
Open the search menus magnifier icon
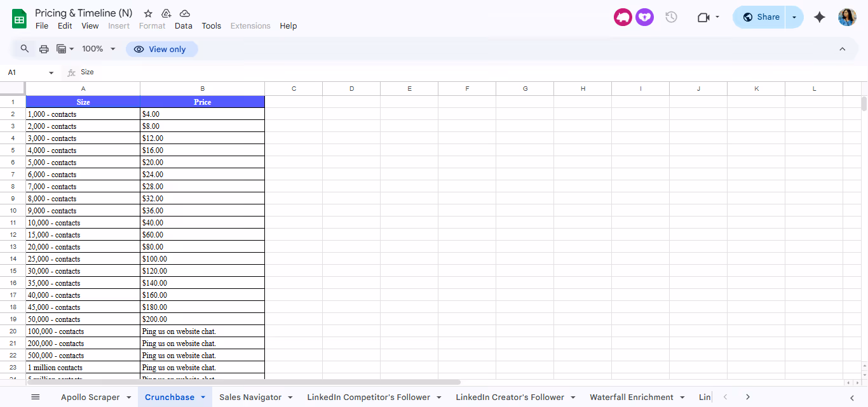[x=25, y=49]
